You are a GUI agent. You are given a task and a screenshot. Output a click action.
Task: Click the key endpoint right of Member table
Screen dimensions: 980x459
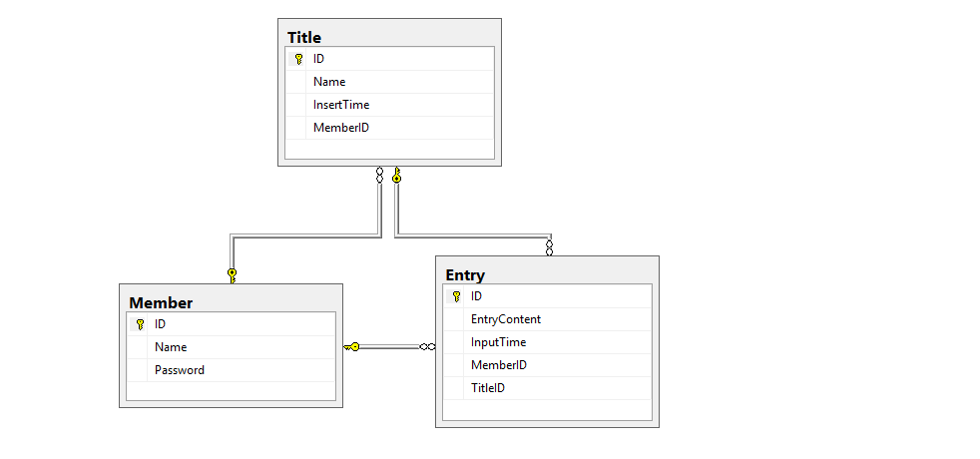(352, 346)
